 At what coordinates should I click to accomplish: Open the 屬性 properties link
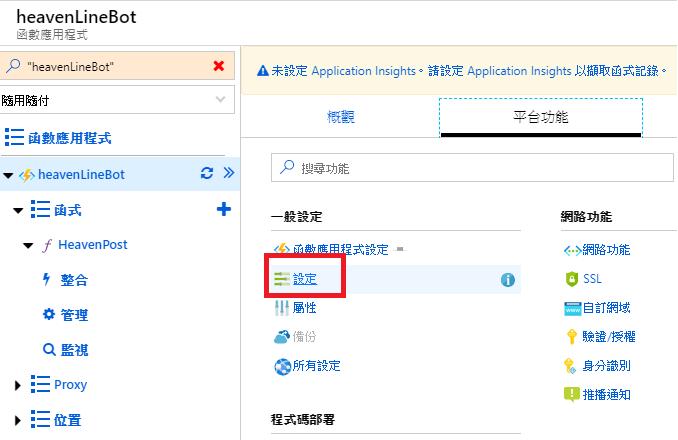click(x=304, y=308)
